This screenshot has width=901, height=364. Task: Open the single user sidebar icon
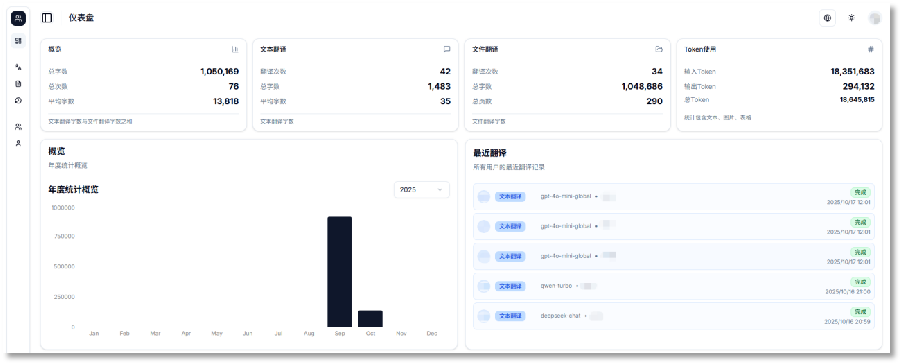18,143
